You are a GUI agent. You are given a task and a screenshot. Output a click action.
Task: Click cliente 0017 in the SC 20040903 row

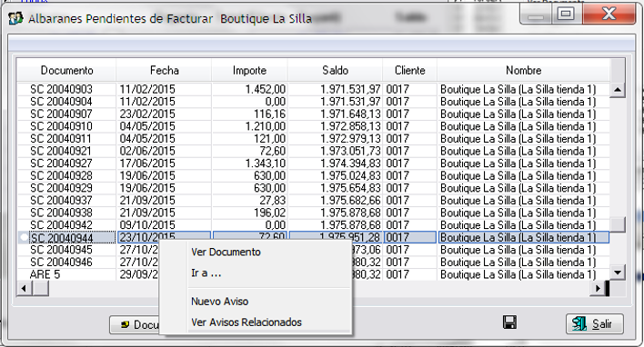(x=397, y=89)
